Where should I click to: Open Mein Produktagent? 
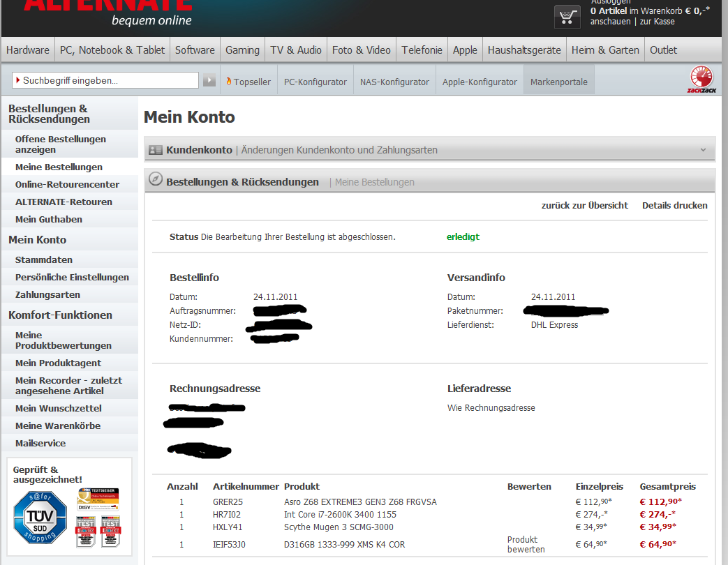70,363
